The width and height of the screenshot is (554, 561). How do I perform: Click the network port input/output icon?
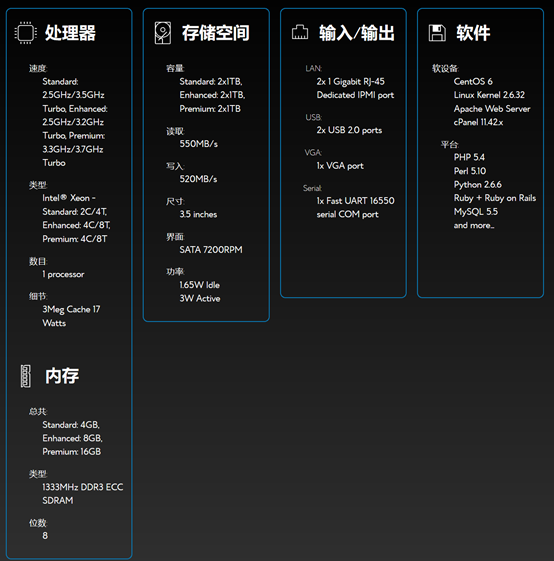[x=300, y=32]
